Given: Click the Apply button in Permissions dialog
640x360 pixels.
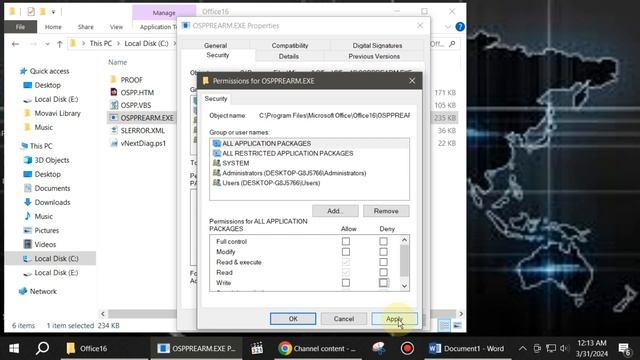Looking at the screenshot, I should click(x=394, y=319).
